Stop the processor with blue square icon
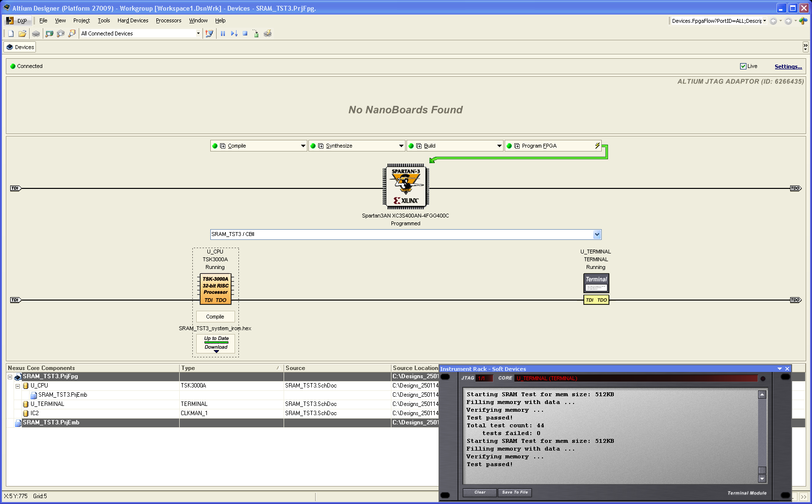The image size is (812, 504). pos(245,34)
